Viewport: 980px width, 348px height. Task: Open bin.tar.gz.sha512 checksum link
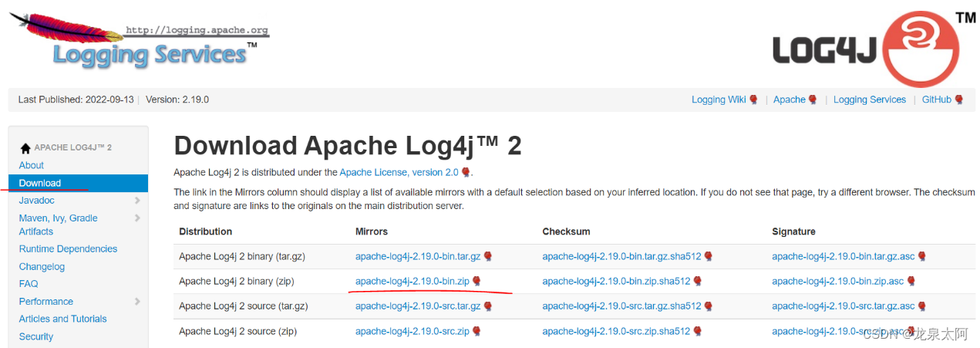click(x=622, y=256)
